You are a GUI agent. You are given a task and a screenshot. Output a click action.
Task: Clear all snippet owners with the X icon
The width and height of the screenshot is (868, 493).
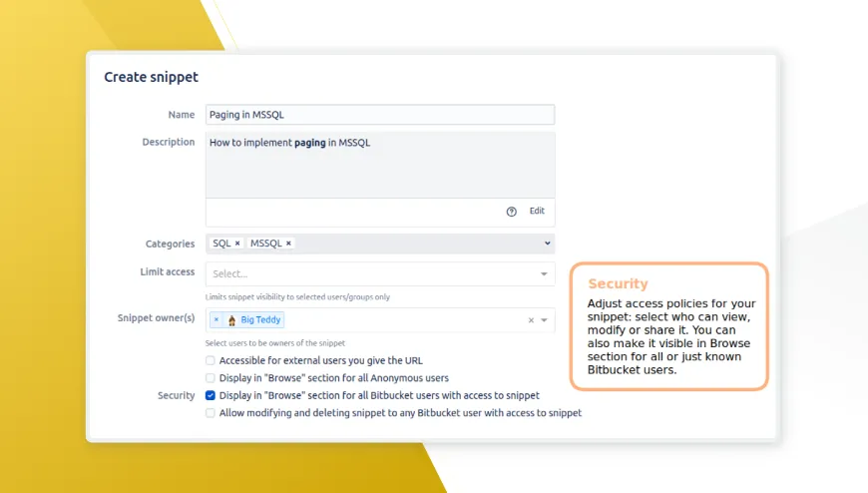click(x=531, y=320)
